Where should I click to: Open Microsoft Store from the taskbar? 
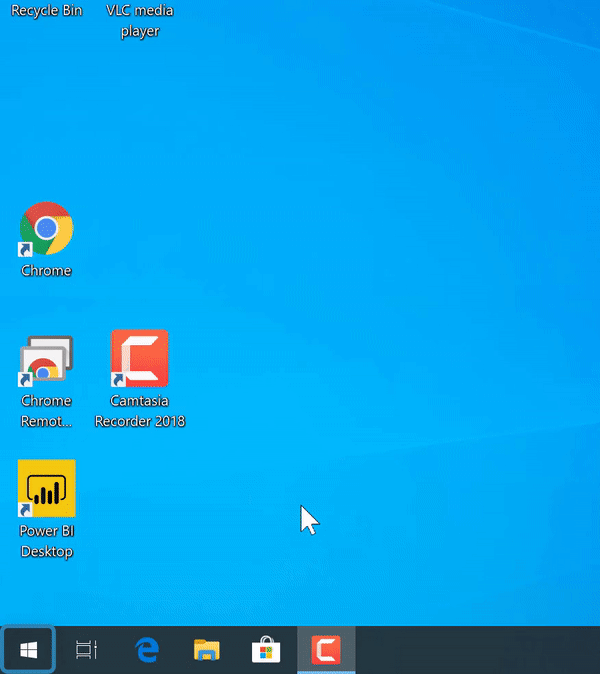(266, 649)
